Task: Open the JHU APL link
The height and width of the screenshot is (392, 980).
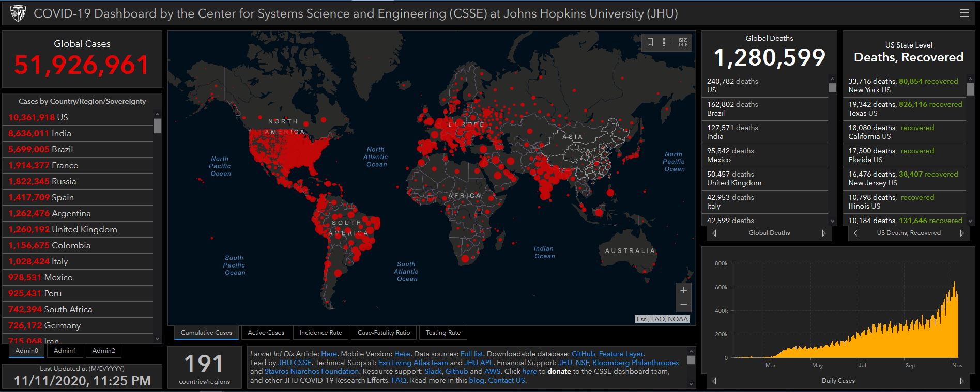Action: [479, 363]
